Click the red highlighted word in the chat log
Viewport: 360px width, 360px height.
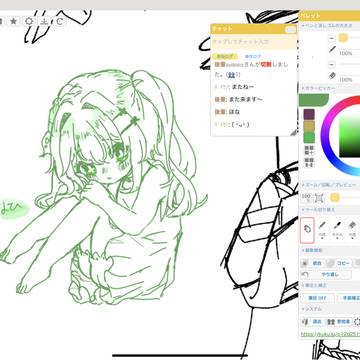[x=265, y=64]
